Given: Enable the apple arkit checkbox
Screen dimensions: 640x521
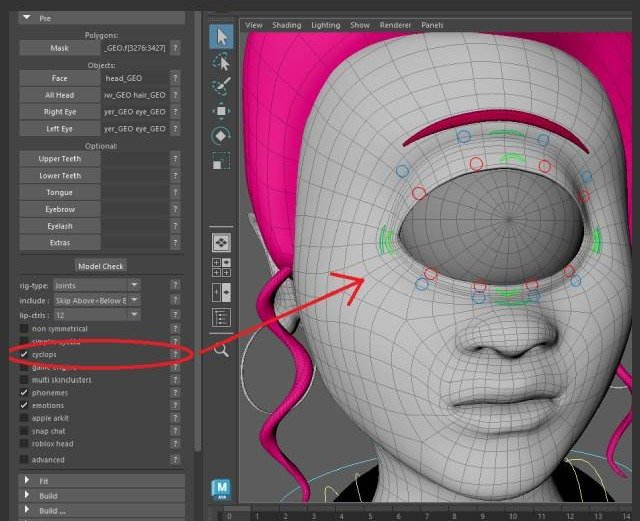Looking at the screenshot, I should click(x=24, y=418).
